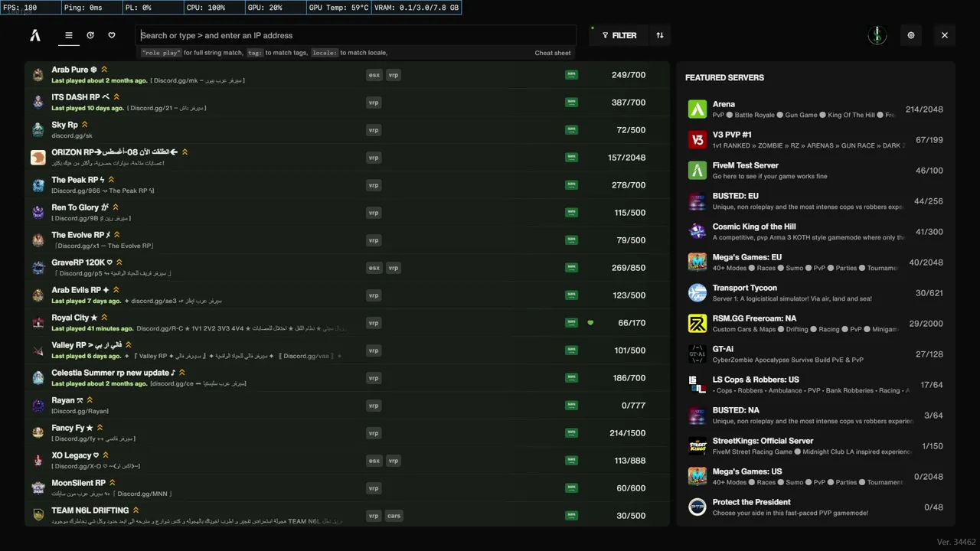Click the Arena featured server icon
Viewport: 980px width, 551px height.
[x=697, y=109]
